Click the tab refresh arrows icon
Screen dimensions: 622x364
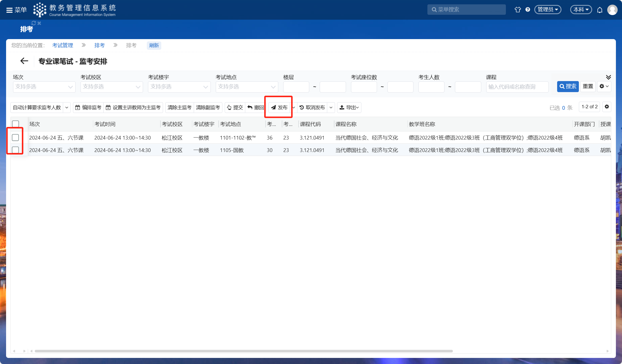[x=34, y=23]
